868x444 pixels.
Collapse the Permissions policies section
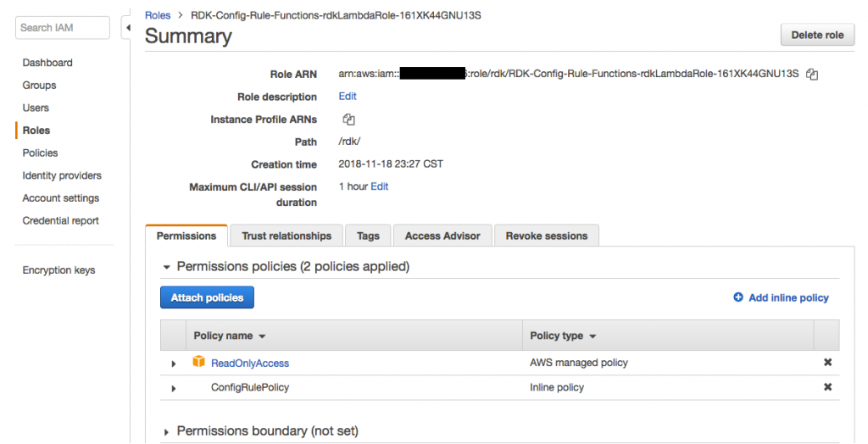tap(166, 268)
